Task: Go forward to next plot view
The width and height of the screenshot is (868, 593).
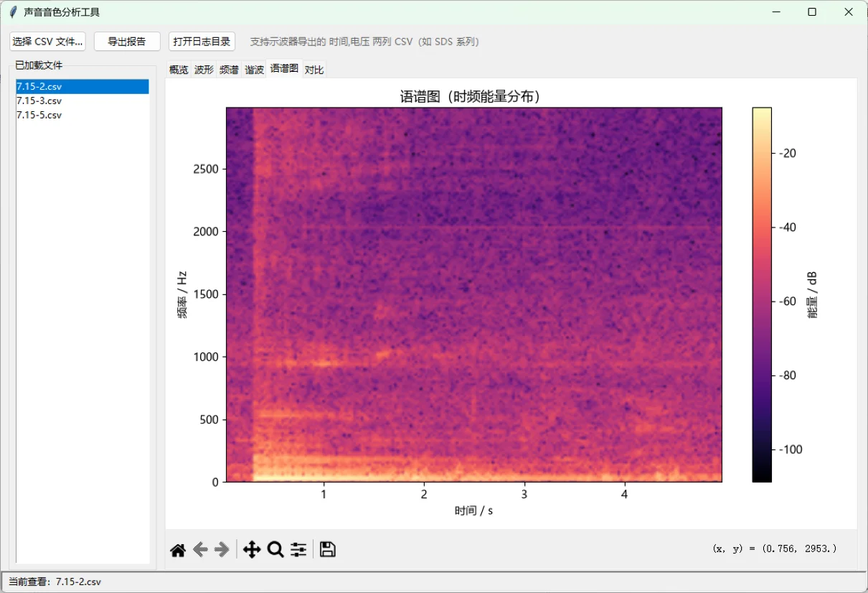Action: tap(222, 550)
